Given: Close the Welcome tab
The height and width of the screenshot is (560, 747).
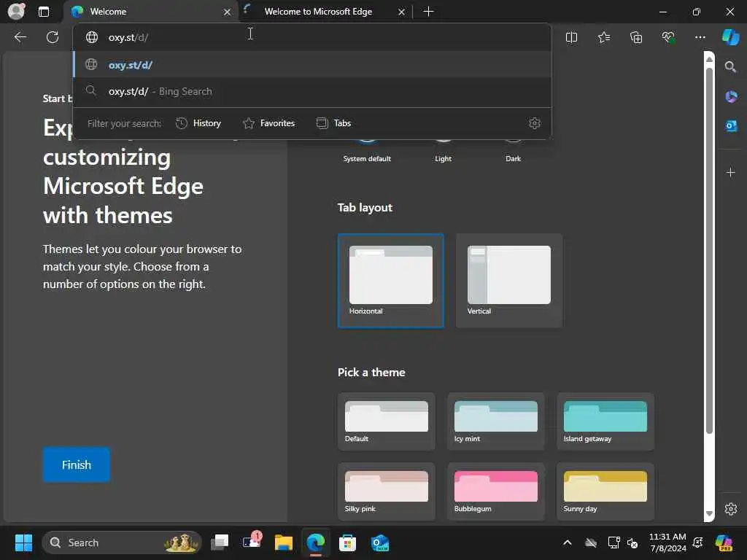Looking at the screenshot, I should click(228, 12).
